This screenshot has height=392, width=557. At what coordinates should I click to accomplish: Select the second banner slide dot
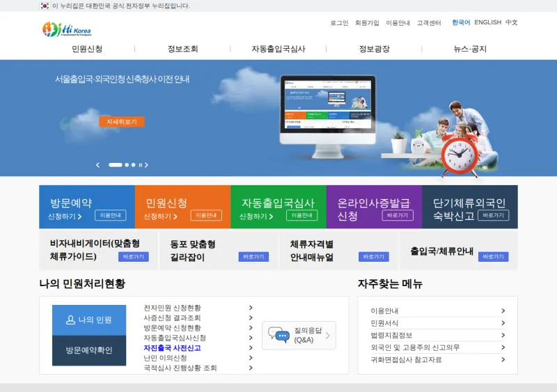click(127, 165)
